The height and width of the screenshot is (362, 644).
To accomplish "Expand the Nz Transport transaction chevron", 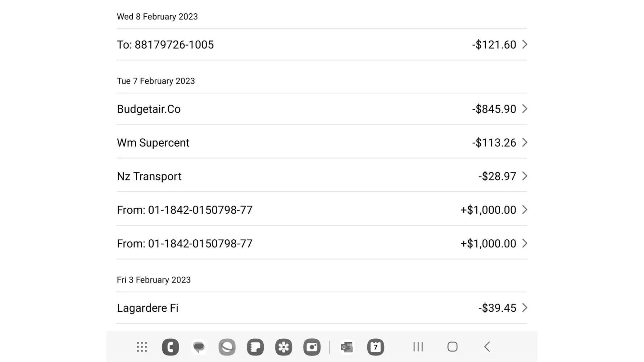I will click(524, 176).
